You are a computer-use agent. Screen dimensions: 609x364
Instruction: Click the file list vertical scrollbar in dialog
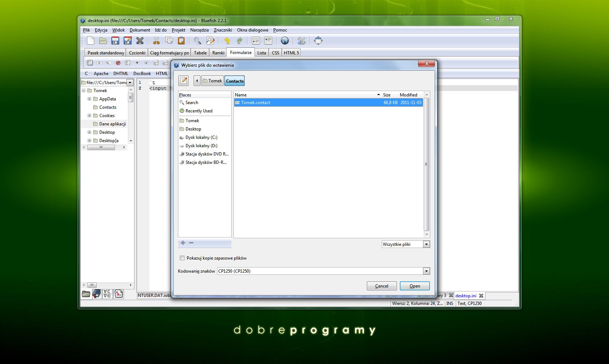[x=426, y=164]
